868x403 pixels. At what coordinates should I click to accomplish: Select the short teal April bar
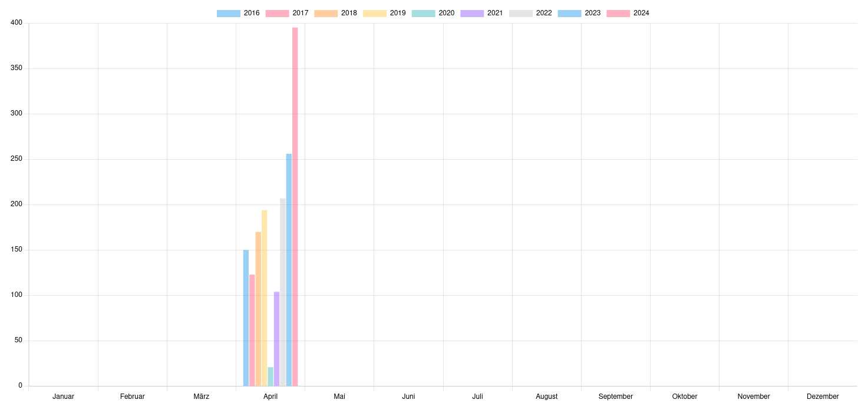(x=270, y=377)
